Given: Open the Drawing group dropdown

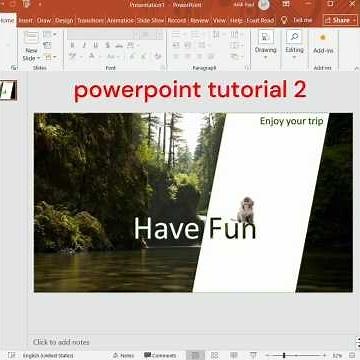Looking at the screenshot, I should [x=265, y=44].
